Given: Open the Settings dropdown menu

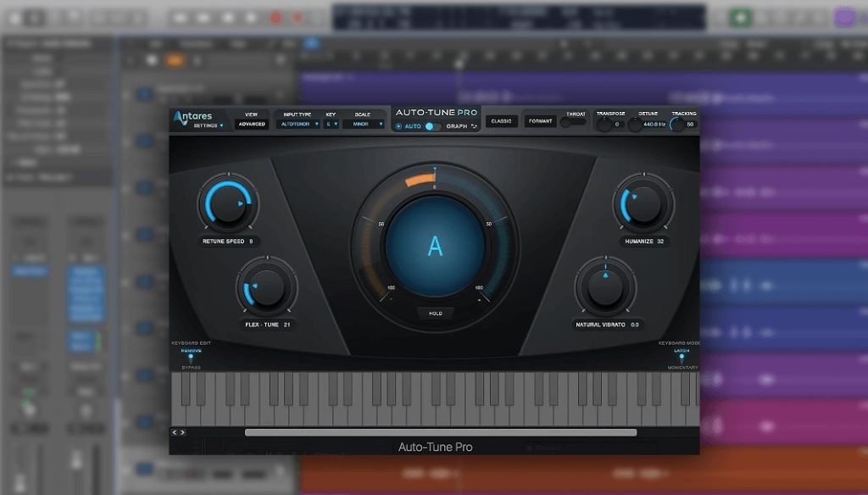Looking at the screenshot, I should click(209, 125).
